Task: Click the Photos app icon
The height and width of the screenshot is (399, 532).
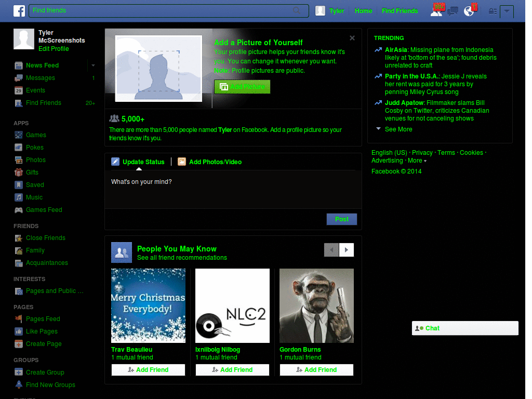Action: point(19,160)
